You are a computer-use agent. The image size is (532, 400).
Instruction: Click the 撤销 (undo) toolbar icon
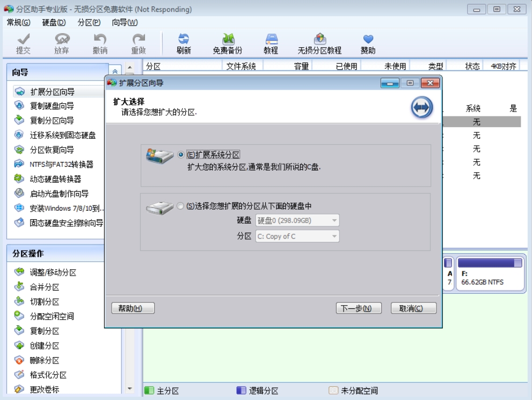click(x=100, y=43)
